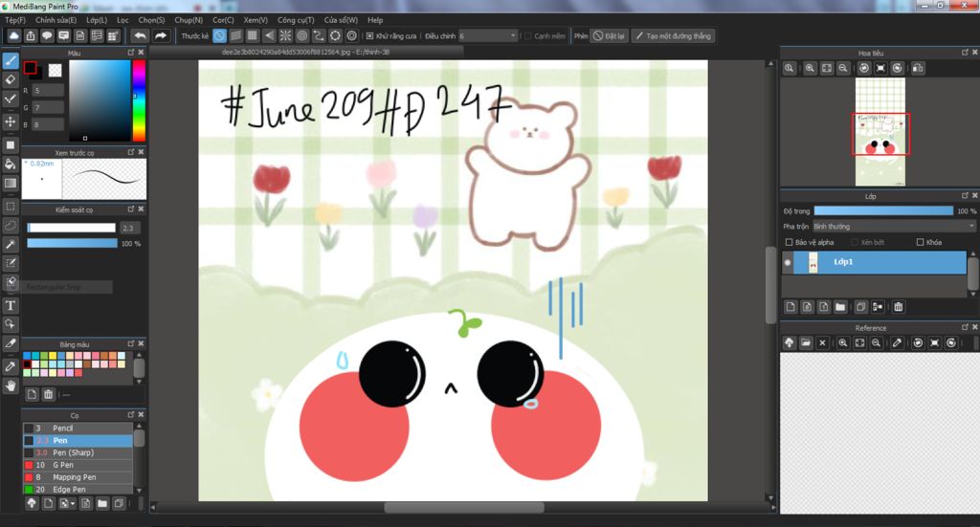
Task: Open the Help menu
Action: coord(375,20)
